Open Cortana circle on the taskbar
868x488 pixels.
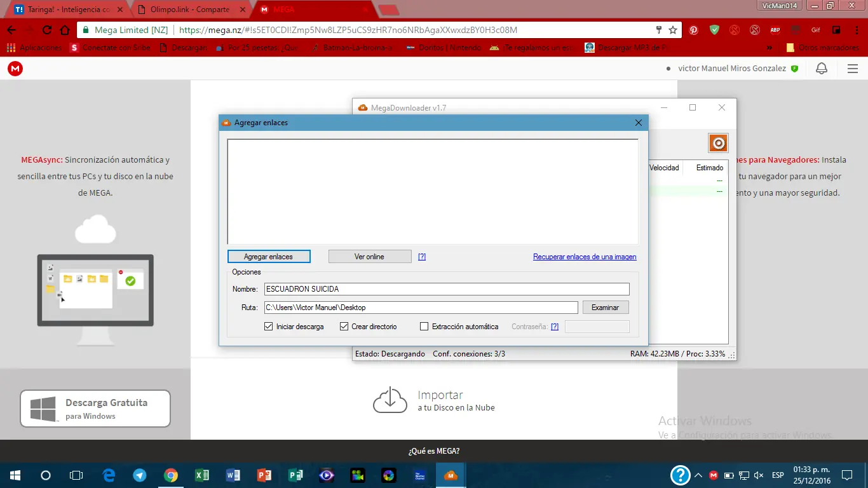(x=46, y=475)
